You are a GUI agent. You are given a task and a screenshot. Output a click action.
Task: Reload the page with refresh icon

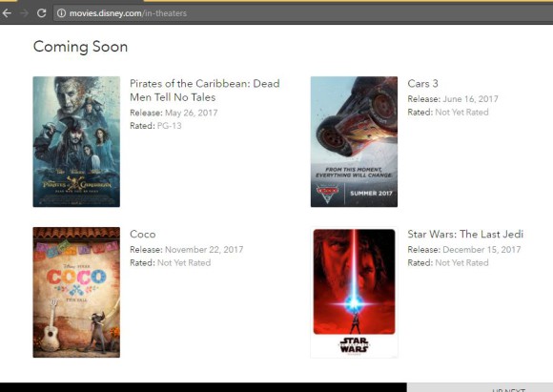(x=42, y=13)
